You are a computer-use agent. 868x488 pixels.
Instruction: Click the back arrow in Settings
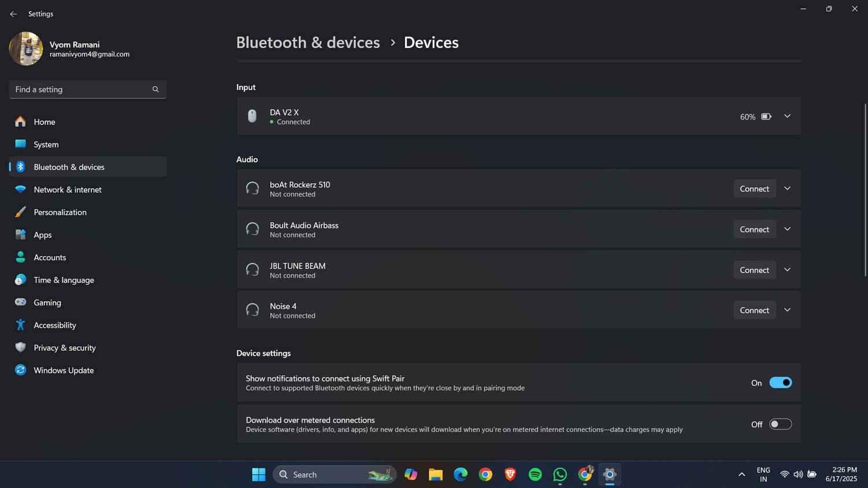(13, 14)
